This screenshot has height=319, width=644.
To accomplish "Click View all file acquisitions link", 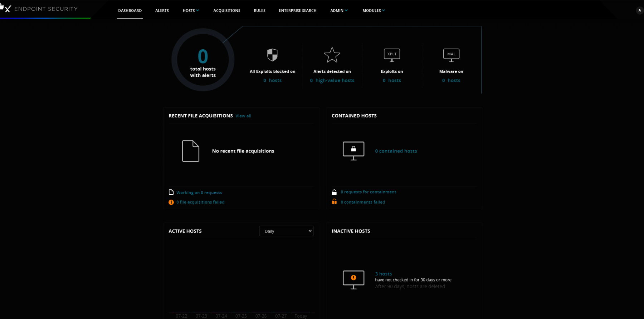I will [243, 116].
